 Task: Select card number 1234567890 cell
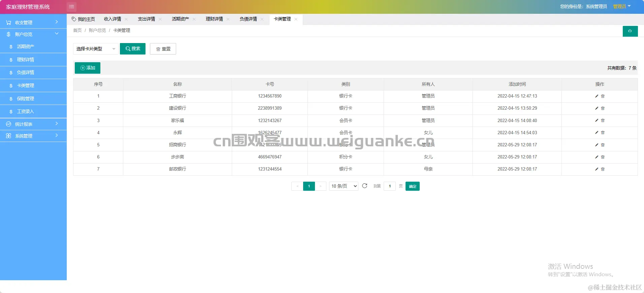[270, 96]
